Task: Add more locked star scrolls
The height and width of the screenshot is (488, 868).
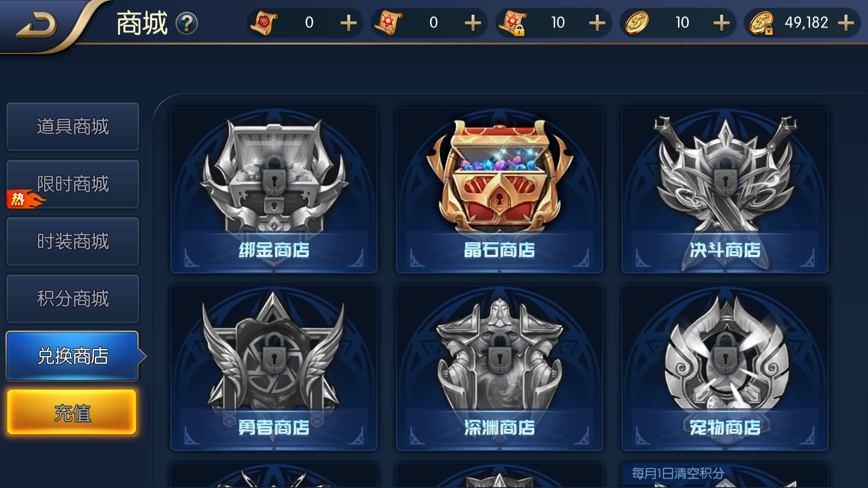Action: (x=597, y=23)
